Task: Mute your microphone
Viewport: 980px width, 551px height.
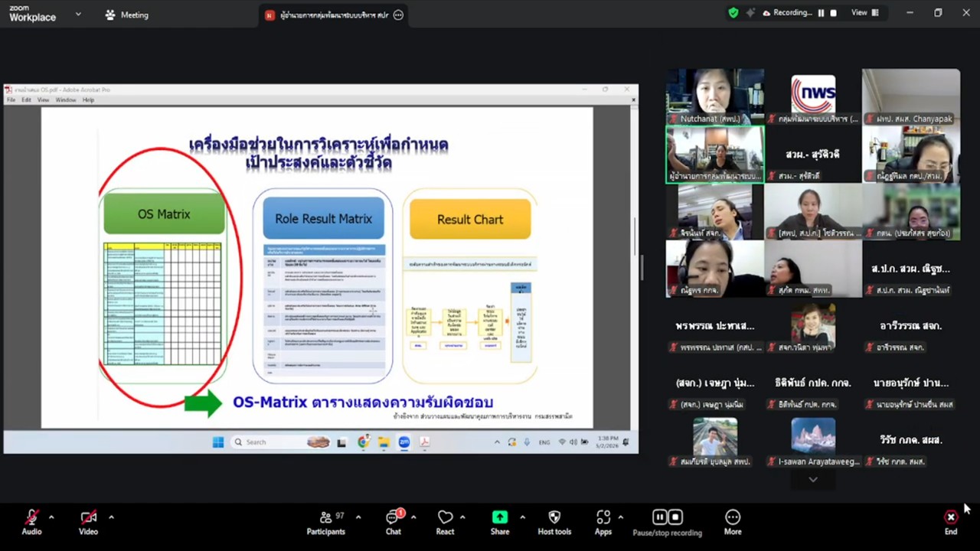Action: (x=31, y=518)
